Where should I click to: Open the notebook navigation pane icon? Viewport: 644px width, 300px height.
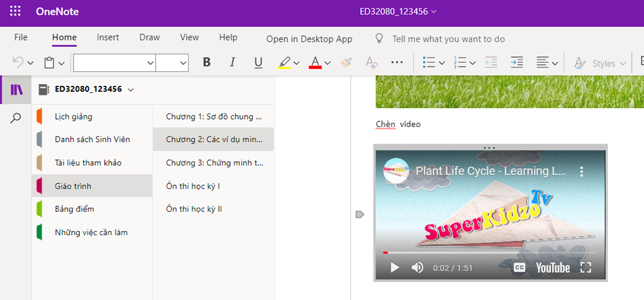pyautogui.click(x=17, y=90)
